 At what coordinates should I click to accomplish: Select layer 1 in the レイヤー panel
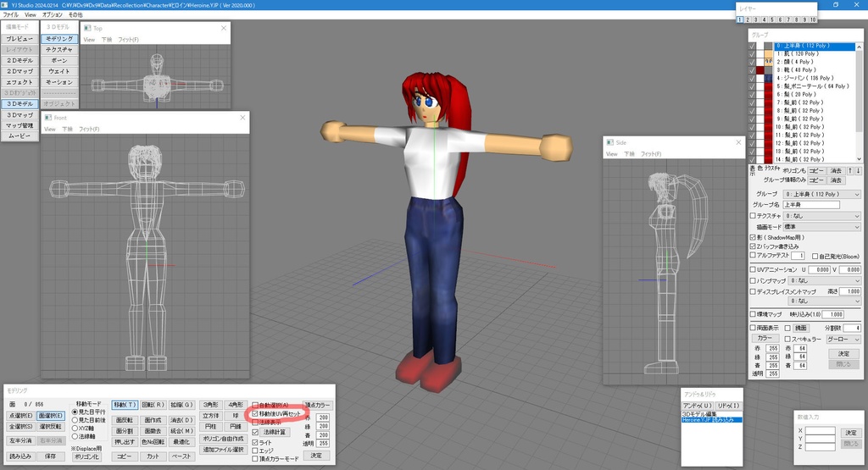(739, 19)
